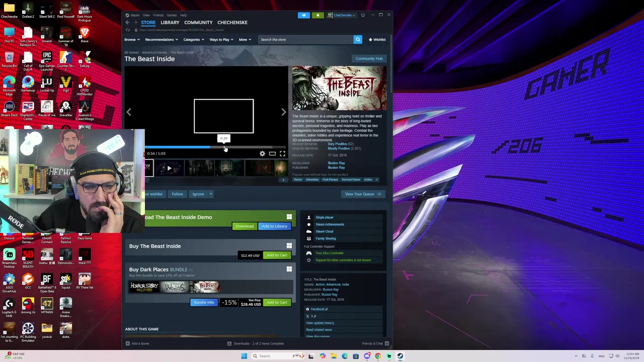
Task: Reload the Steam store page
Action: [128, 30]
